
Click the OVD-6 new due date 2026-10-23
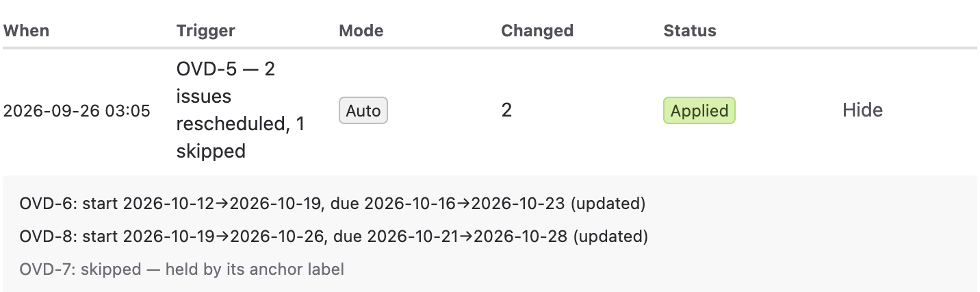519,204
